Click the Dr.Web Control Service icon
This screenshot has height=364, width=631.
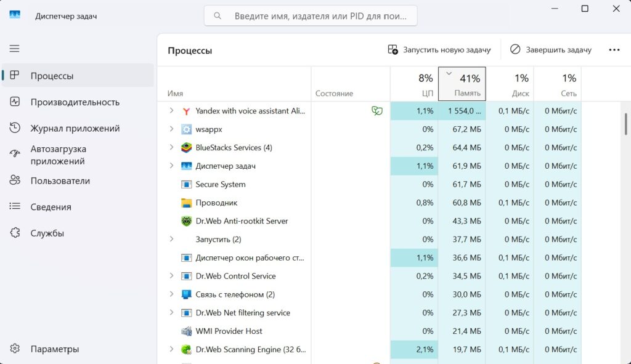186,276
